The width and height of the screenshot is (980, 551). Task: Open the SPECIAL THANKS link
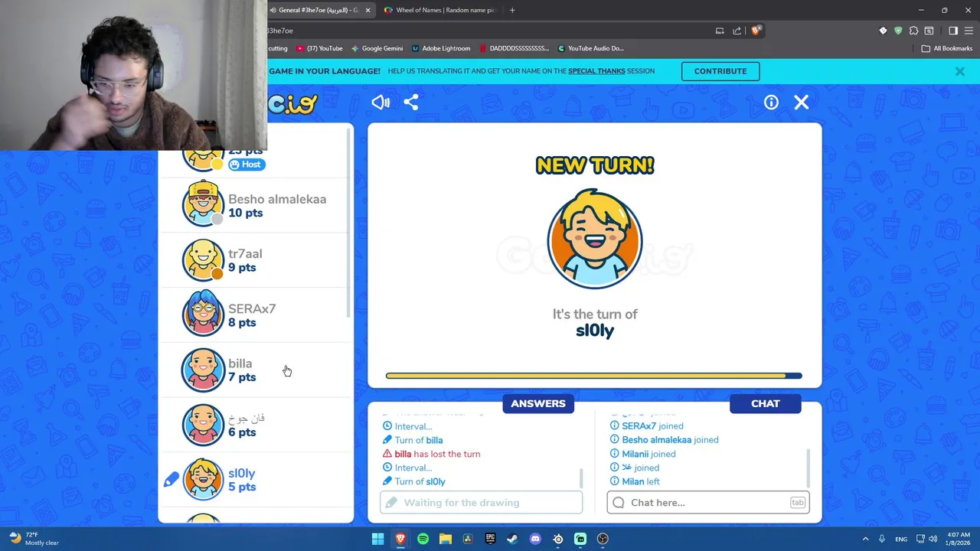pyautogui.click(x=596, y=71)
